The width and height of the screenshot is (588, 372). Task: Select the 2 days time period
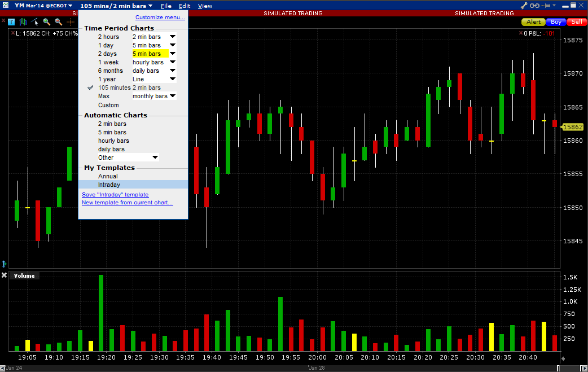[x=107, y=54]
